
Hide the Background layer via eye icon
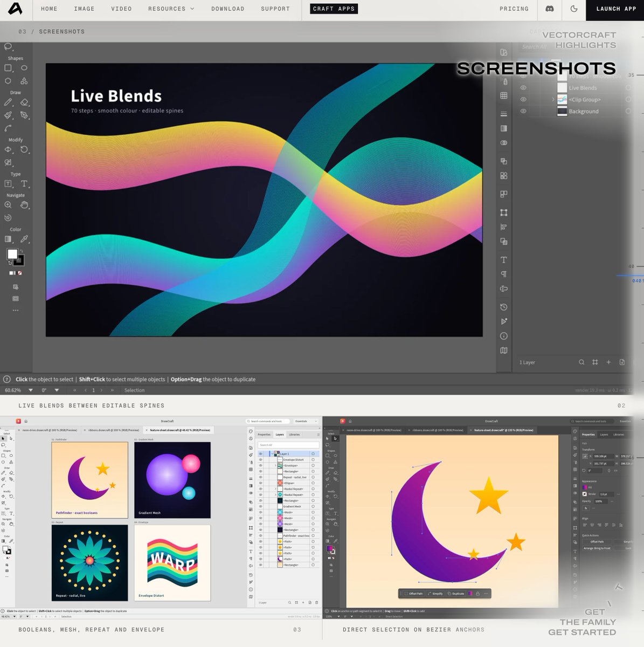pyautogui.click(x=523, y=111)
